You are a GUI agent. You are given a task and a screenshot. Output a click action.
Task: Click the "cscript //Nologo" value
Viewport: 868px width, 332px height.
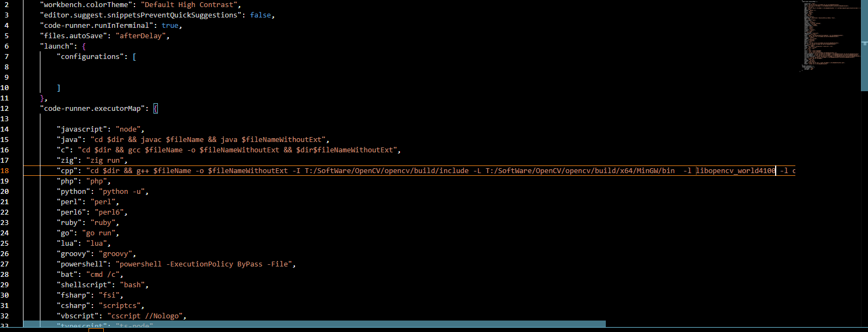pos(145,316)
